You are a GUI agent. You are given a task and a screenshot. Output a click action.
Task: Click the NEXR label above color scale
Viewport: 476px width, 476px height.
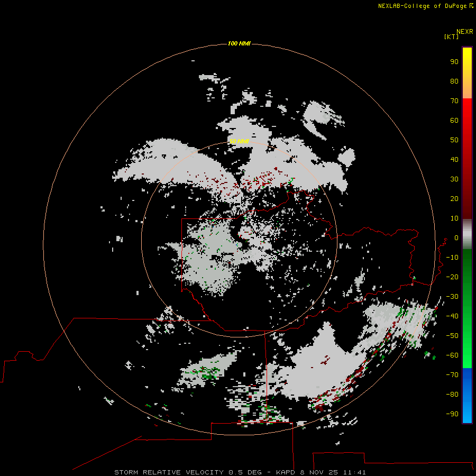tap(464, 32)
